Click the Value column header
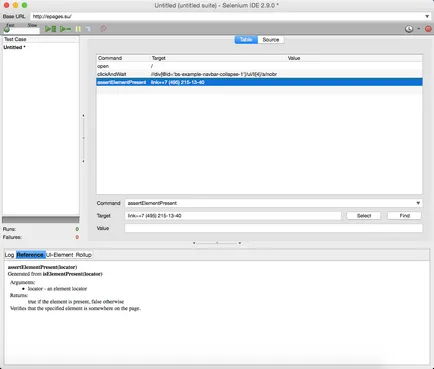The width and height of the screenshot is (434, 369). [x=294, y=58]
